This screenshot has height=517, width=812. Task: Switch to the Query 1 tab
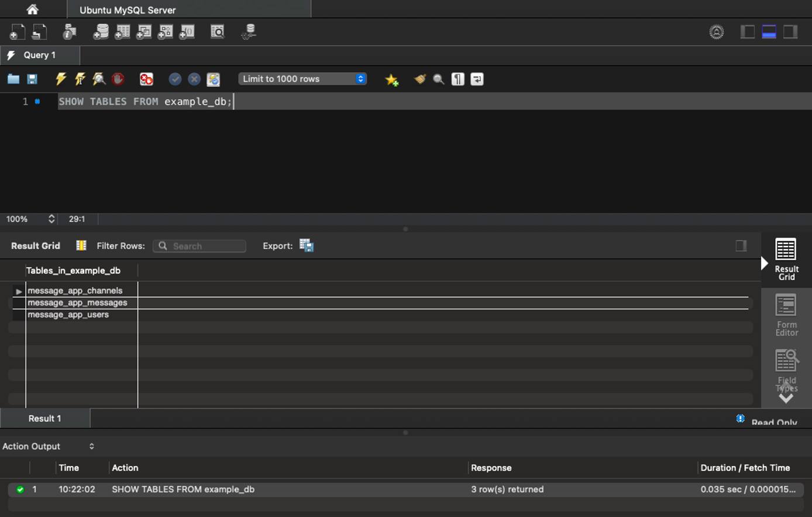tap(40, 55)
